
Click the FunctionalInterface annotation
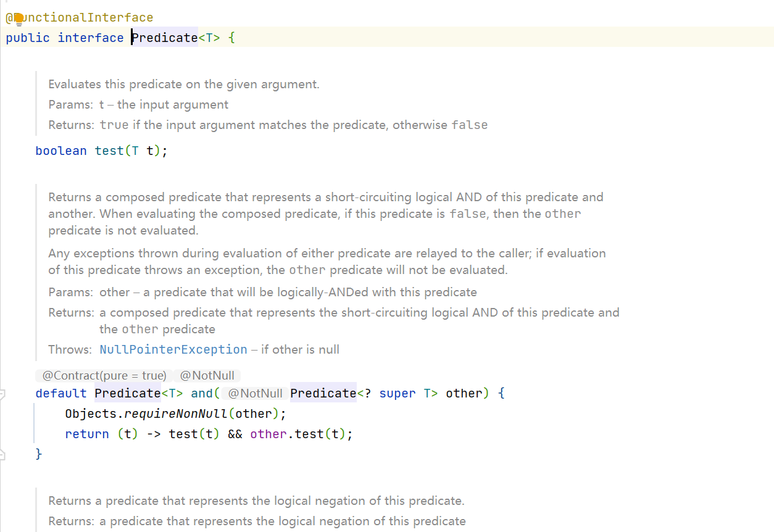pos(80,18)
